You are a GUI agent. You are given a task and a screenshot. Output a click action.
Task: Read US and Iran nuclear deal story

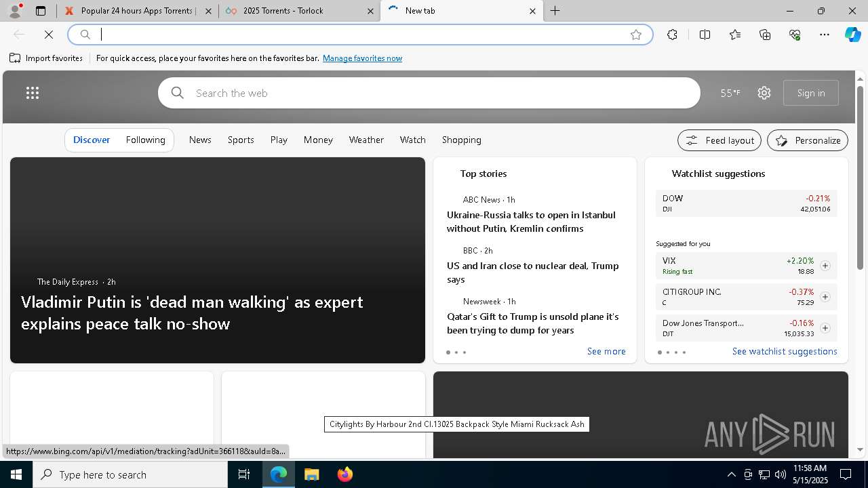(532, 272)
